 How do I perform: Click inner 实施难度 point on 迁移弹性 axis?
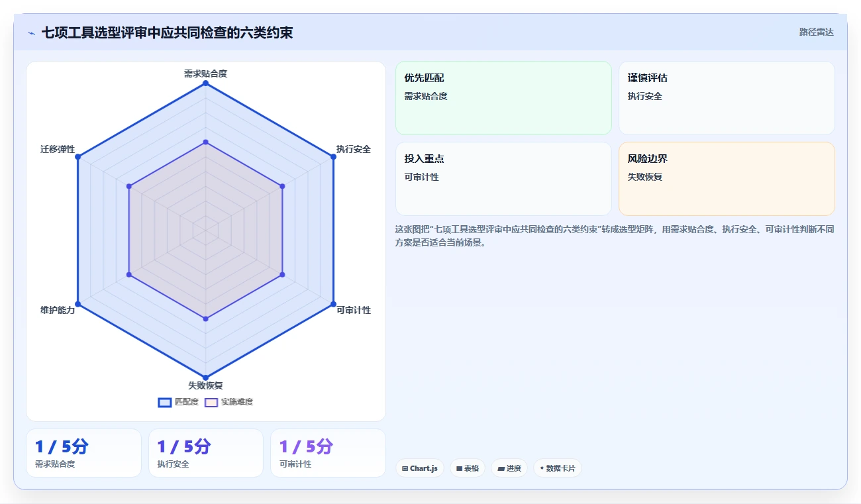[x=129, y=186]
